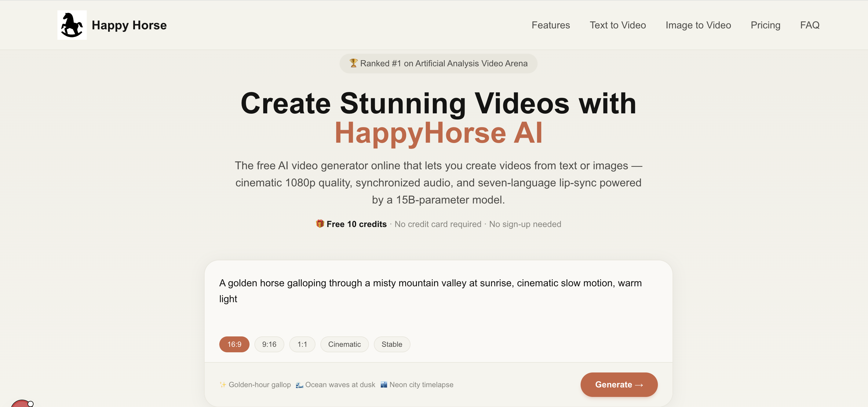Click the trophy icon in ranking badge
This screenshot has width=868, height=407.
tap(353, 63)
